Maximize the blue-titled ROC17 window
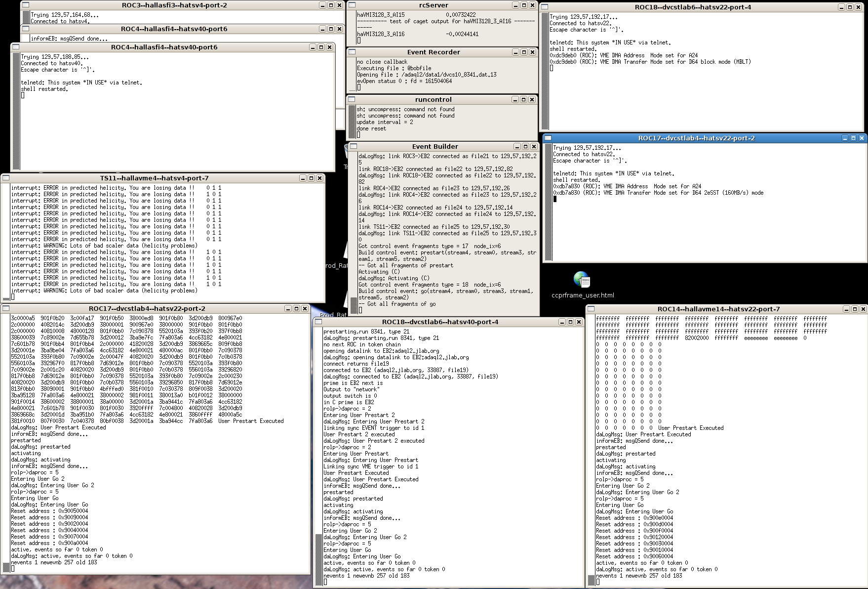The height and width of the screenshot is (589, 868). pyautogui.click(x=853, y=138)
